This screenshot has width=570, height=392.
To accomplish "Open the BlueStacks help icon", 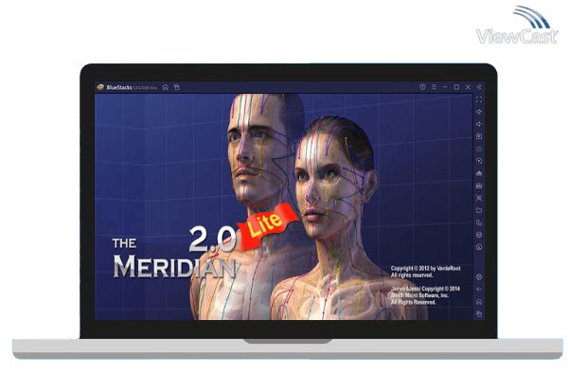I will coord(422,87).
